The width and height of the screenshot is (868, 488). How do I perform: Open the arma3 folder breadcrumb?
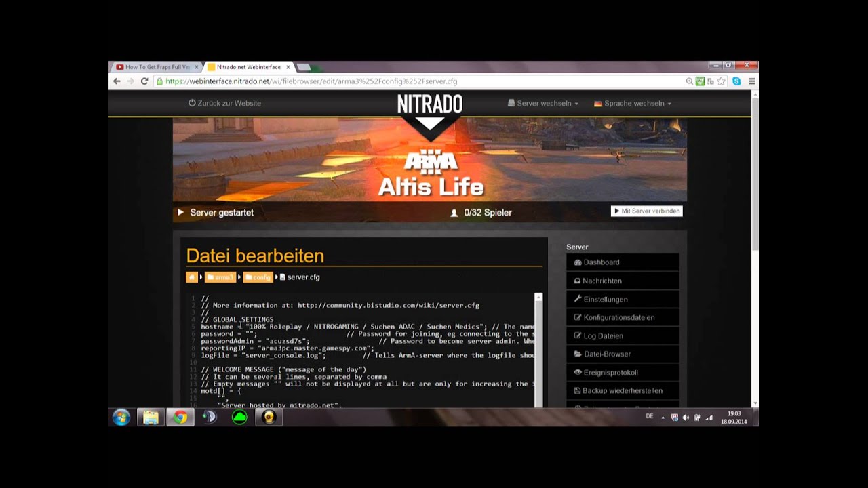(220, 277)
